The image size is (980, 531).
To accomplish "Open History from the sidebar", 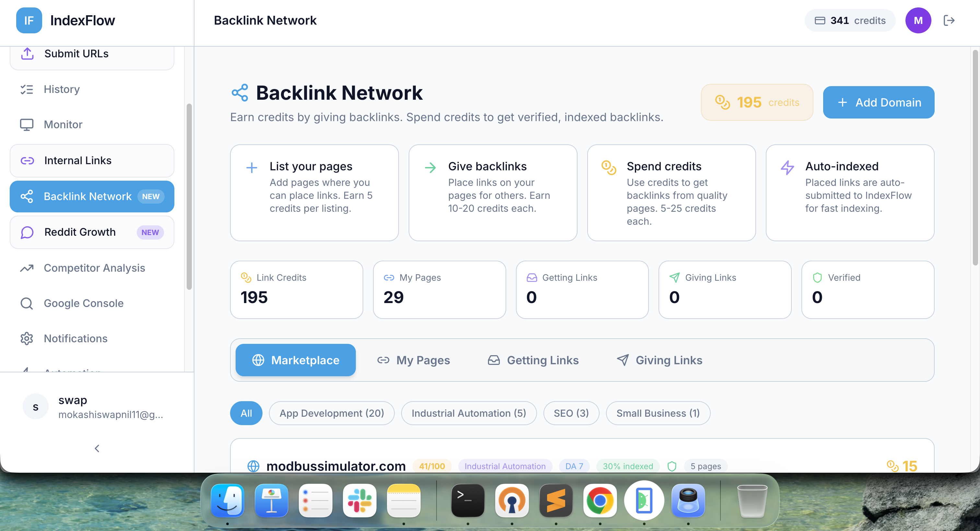I will (61, 89).
